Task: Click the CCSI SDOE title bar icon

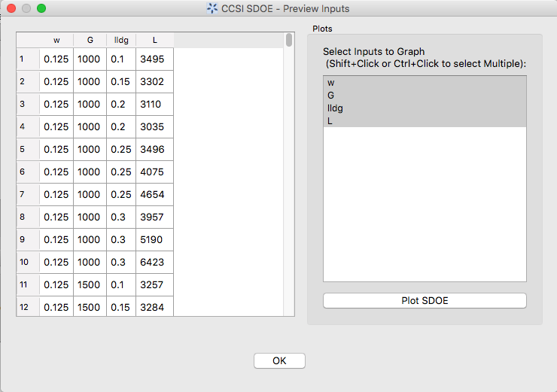Action: tap(212, 8)
